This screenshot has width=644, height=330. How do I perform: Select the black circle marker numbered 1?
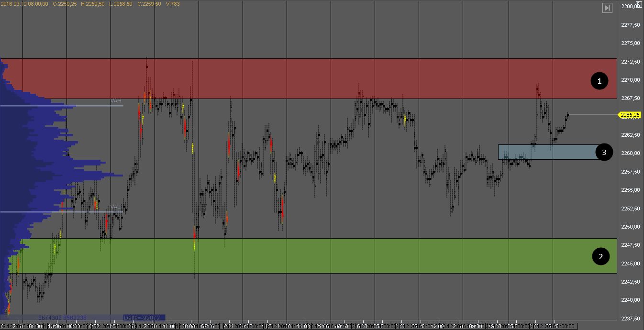point(599,81)
